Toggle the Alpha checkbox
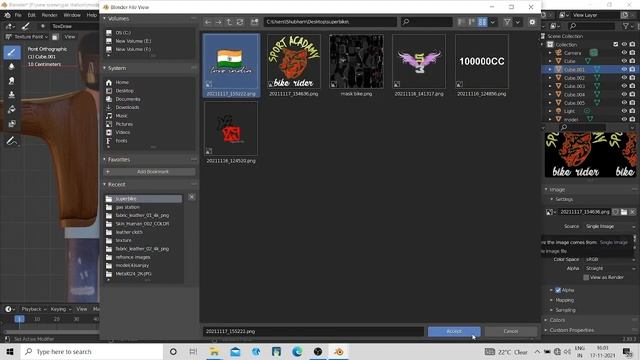Viewport: 640px width, 360px height. tap(558, 290)
